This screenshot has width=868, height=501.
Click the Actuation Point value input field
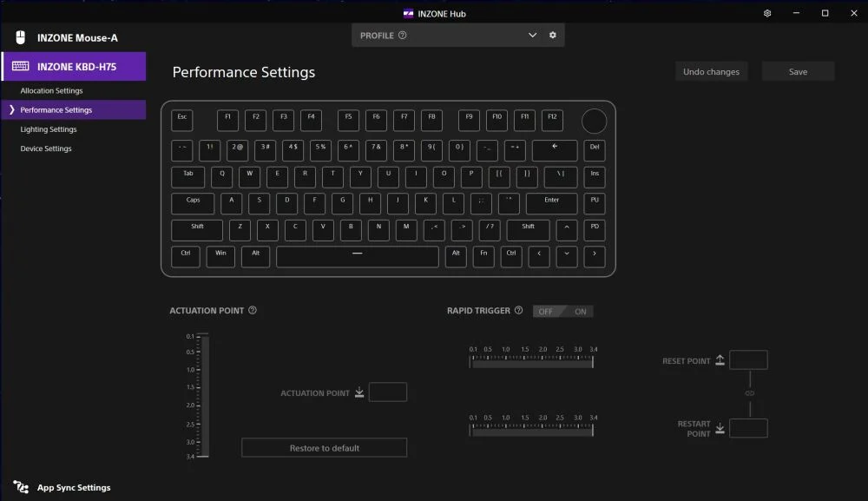tap(388, 392)
